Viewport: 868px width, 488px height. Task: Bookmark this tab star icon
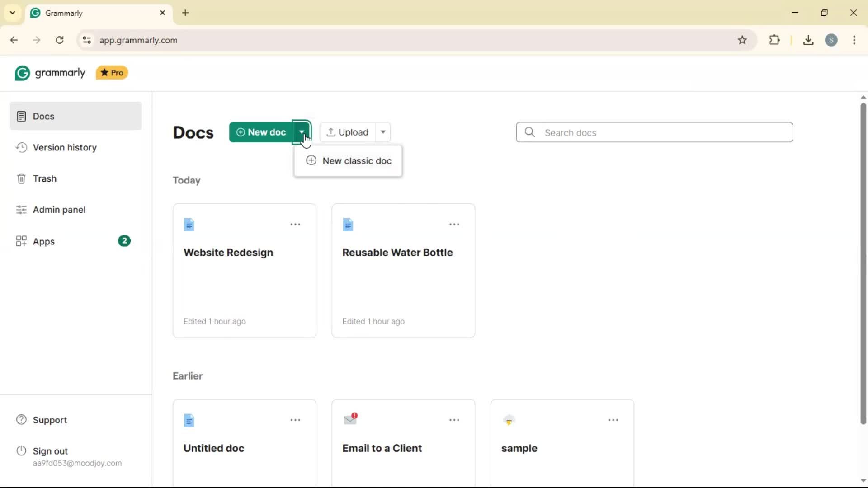pyautogui.click(x=742, y=40)
